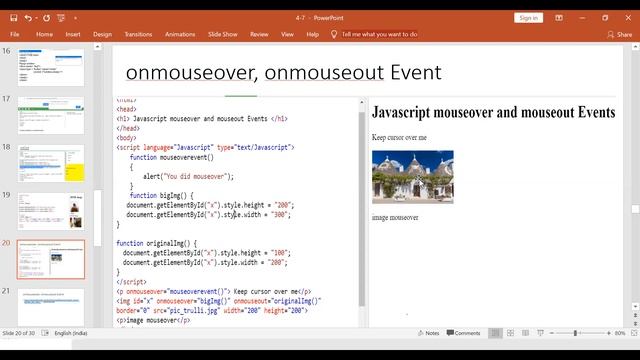
Task: Select slide 19 thumbnail
Action: tap(51, 211)
